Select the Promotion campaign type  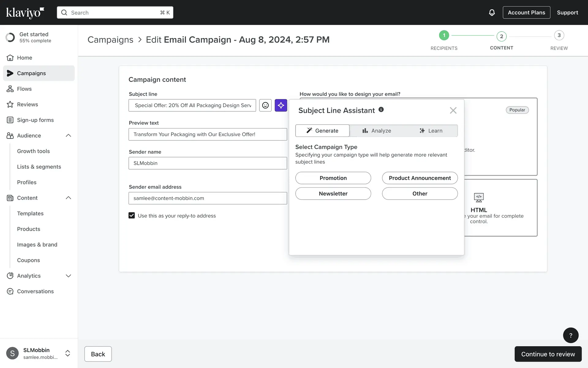333,178
